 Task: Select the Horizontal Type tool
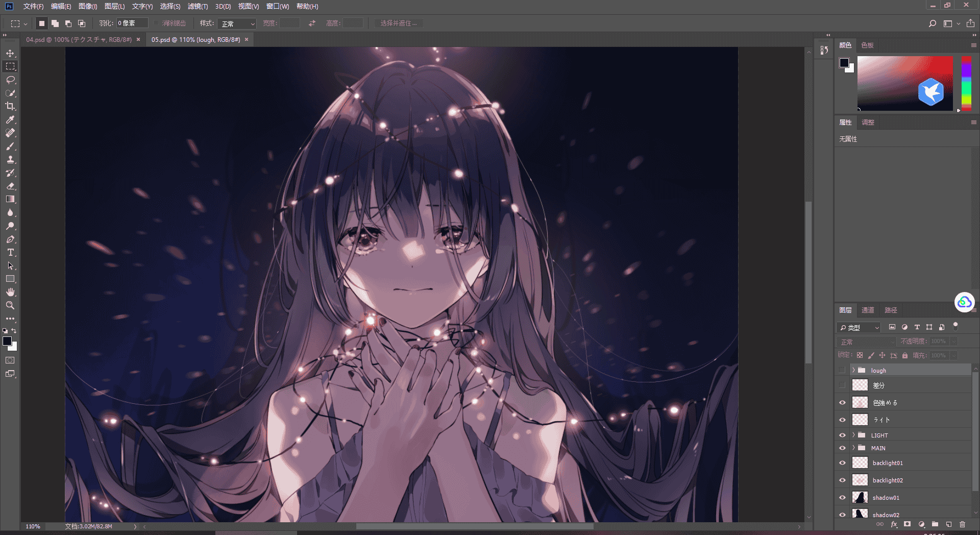(10, 252)
